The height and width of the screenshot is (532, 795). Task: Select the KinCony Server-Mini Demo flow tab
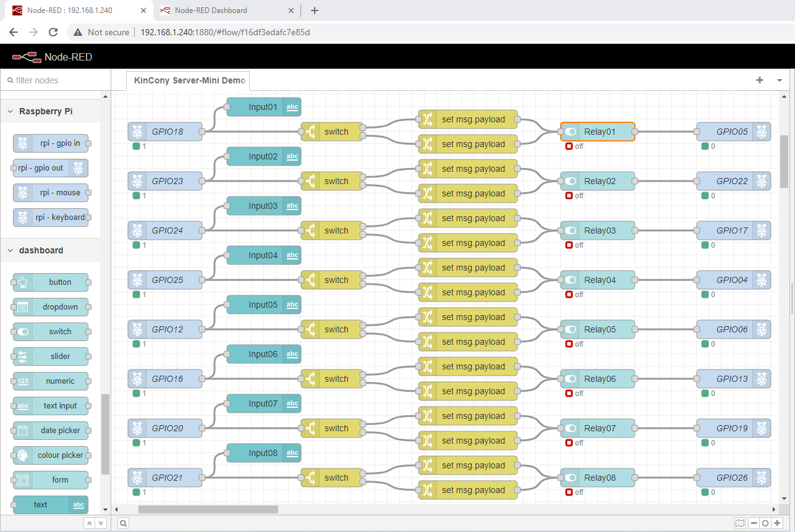[x=189, y=80]
